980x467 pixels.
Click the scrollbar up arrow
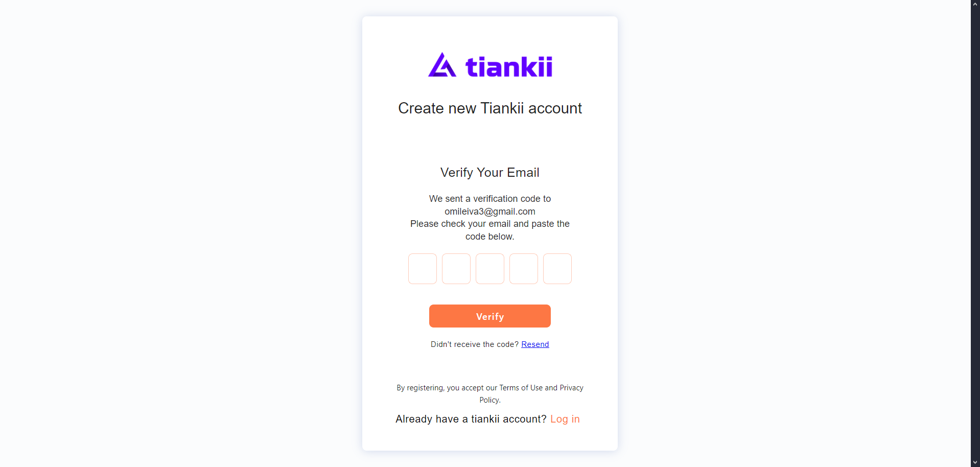coord(975,4)
